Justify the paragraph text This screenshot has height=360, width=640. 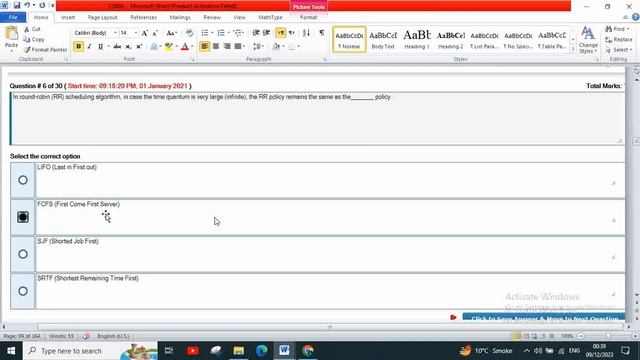point(238,47)
